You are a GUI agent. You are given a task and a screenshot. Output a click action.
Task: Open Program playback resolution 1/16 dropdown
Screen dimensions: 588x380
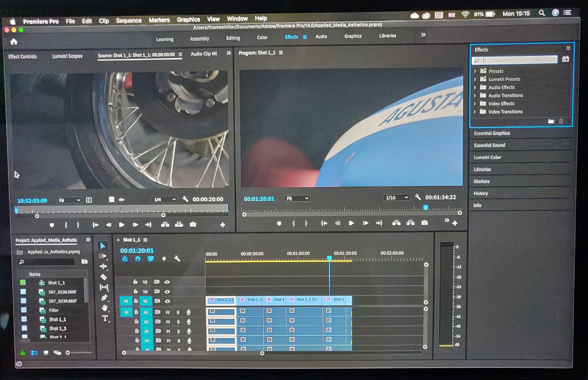point(396,197)
